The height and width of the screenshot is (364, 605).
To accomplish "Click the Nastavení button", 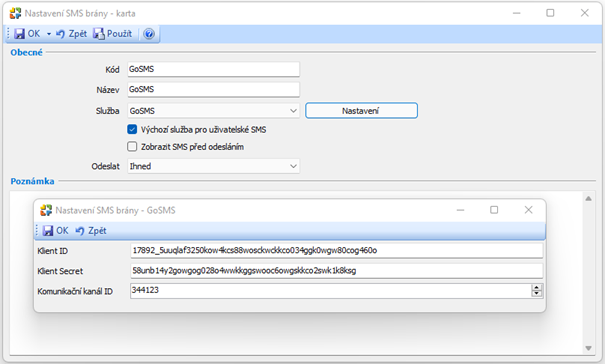I will click(x=361, y=111).
